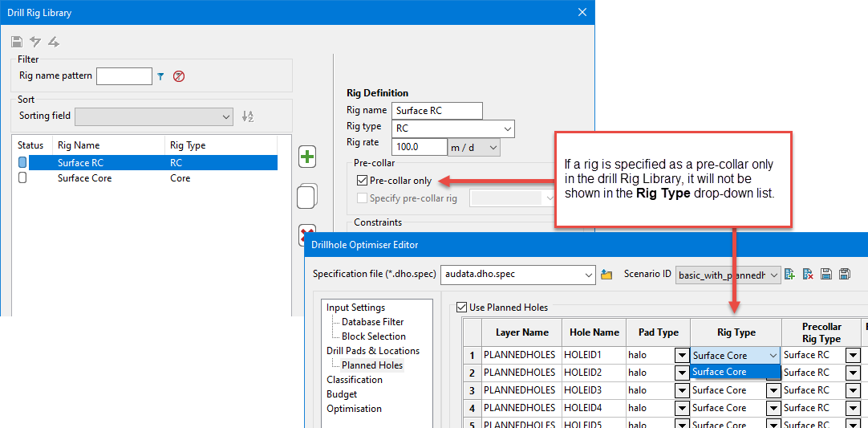Screen dimensions: 868x428
Task: Delete scenario using red X icon
Action: pyautogui.click(x=809, y=275)
